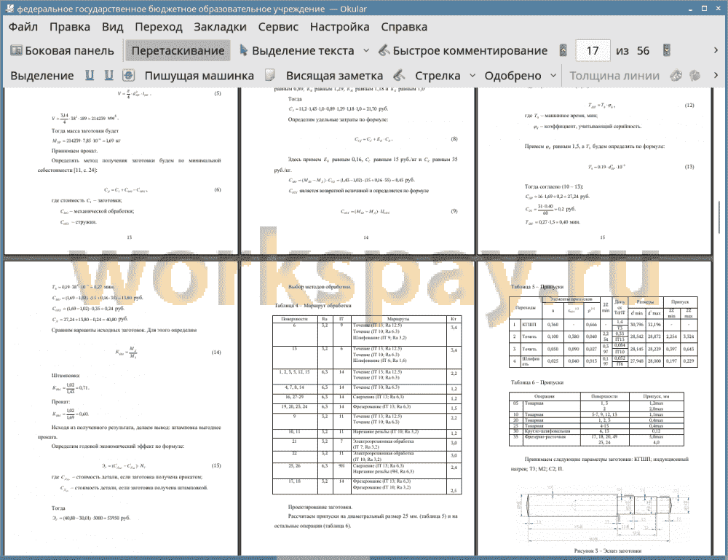Click the line 'Принимаем прокат.'
The height and width of the screenshot is (560, 728).
(74, 151)
